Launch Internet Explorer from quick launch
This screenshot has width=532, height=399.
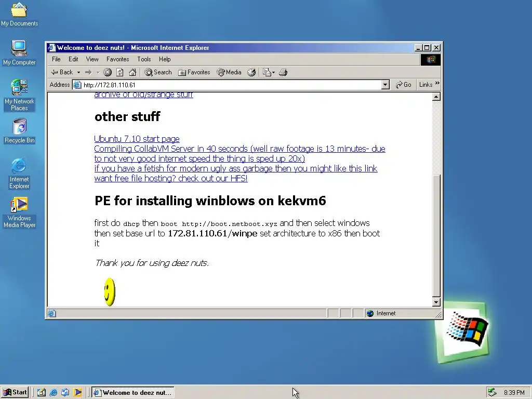(x=54, y=393)
